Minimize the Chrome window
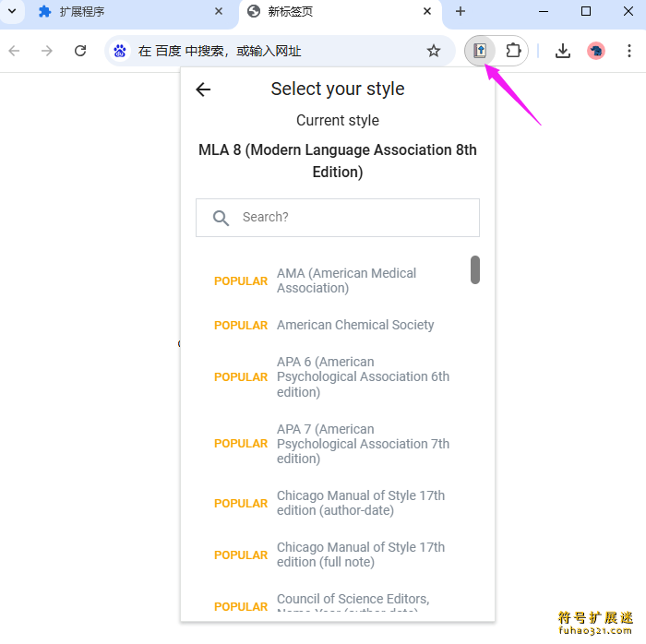 pyautogui.click(x=544, y=11)
